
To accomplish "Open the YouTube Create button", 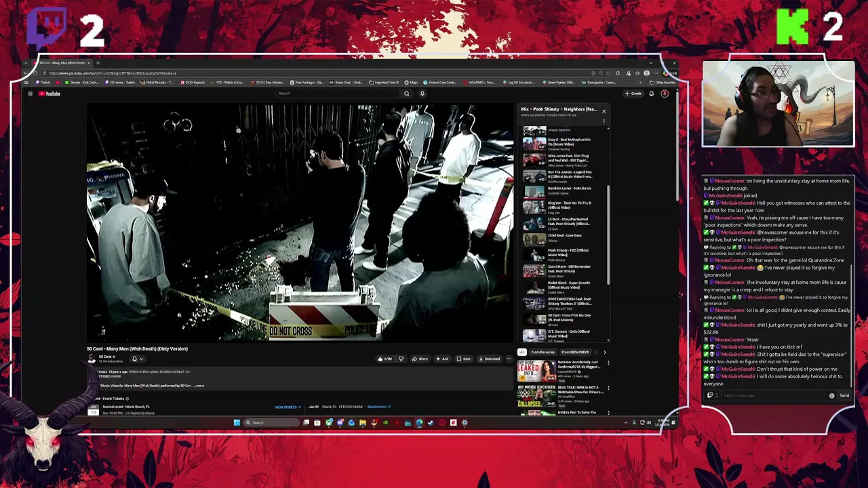I will (x=633, y=94).
